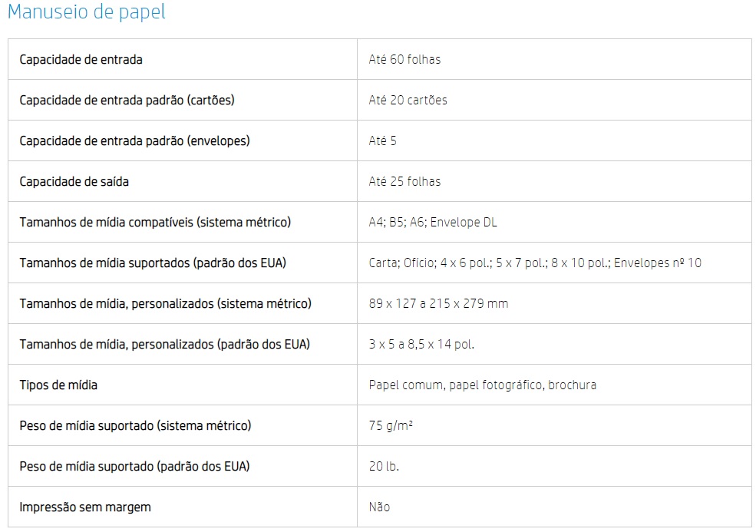Click the 'Até 60 folhas' value
Viewport: 756px width, 532px height.
(x=404, y=59)
